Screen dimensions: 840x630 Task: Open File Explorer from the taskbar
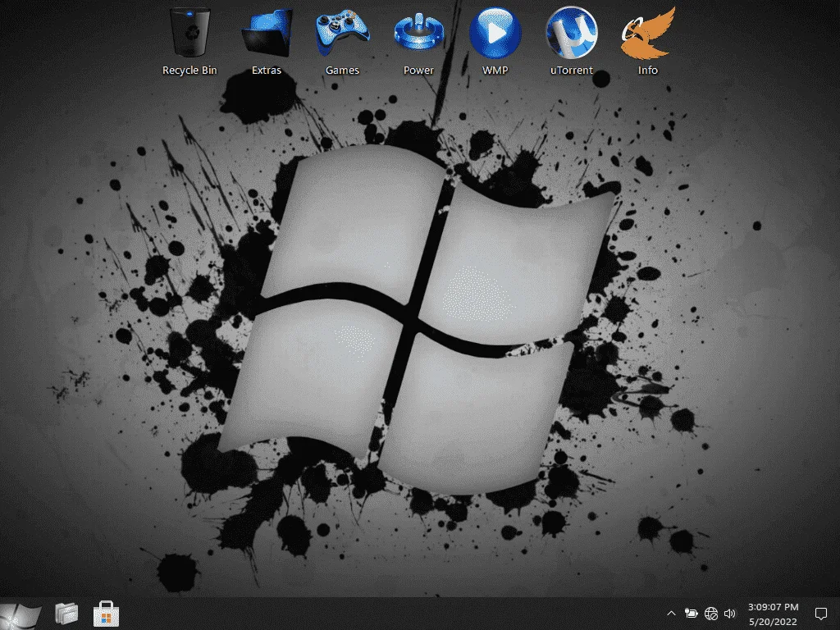click(x=66, y=614)
